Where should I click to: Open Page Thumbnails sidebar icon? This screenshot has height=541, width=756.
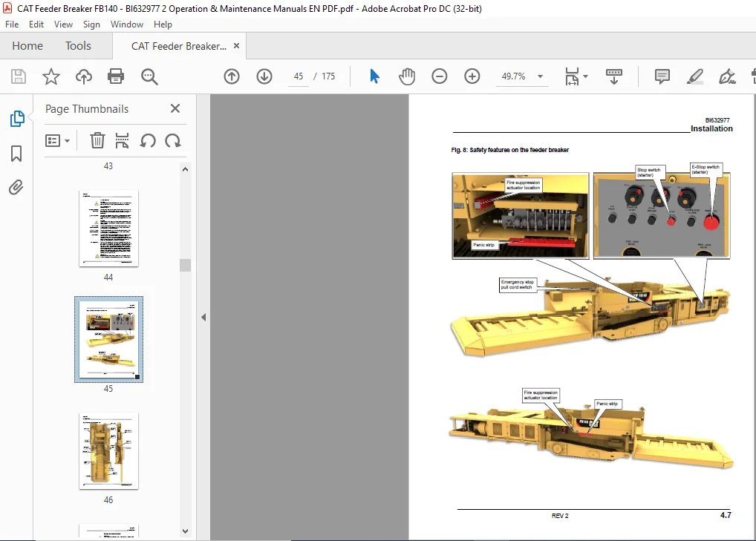17,119
